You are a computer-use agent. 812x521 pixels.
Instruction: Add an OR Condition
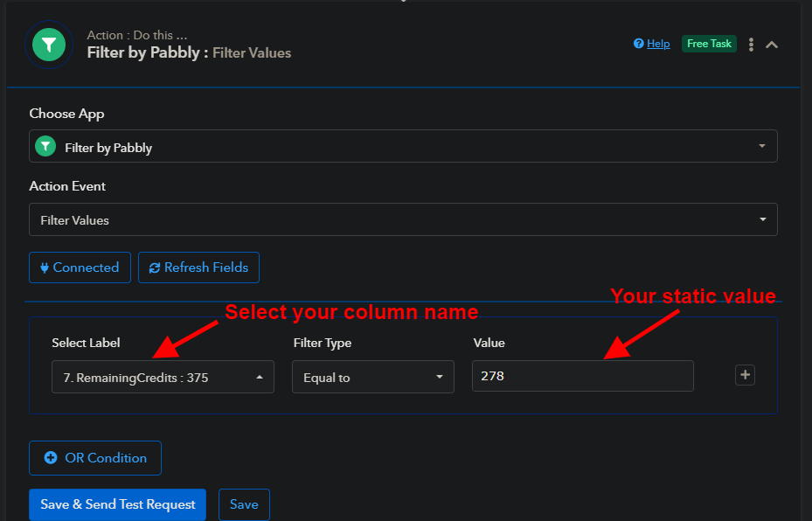[x=95, y=457]
